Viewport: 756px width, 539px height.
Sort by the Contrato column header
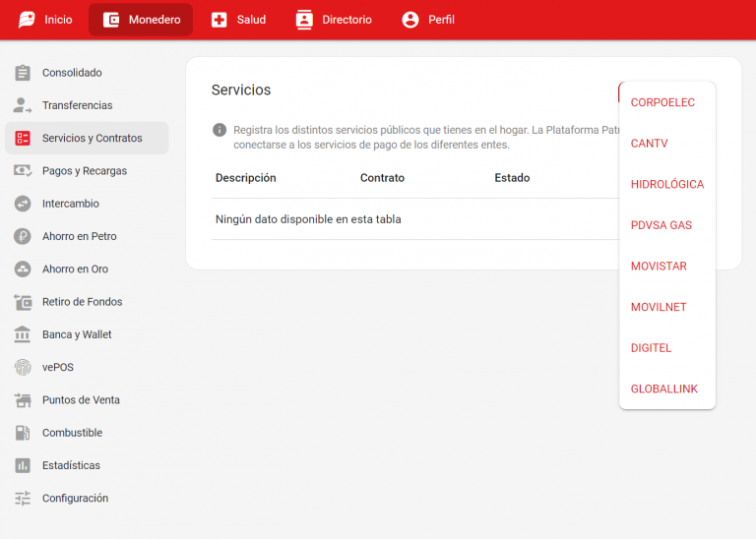pyautogui.click(x=382, y=178)
